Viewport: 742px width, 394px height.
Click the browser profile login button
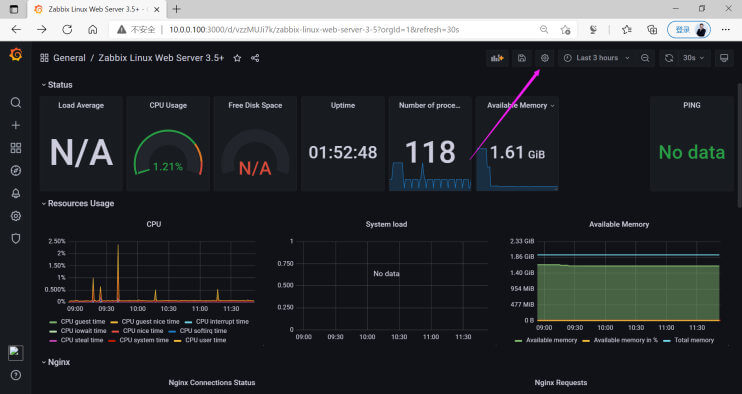click(x=689, y=29)
